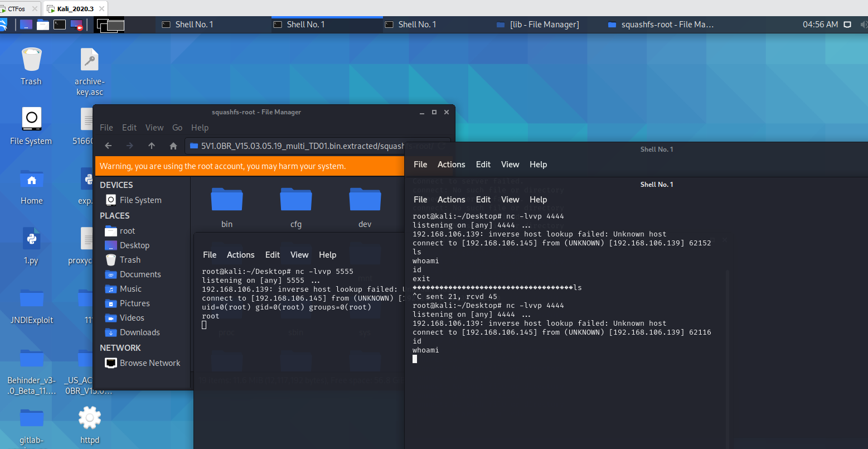
Task: Open Help menu in the port 5555 terminal
Action: tap(328, 255)
